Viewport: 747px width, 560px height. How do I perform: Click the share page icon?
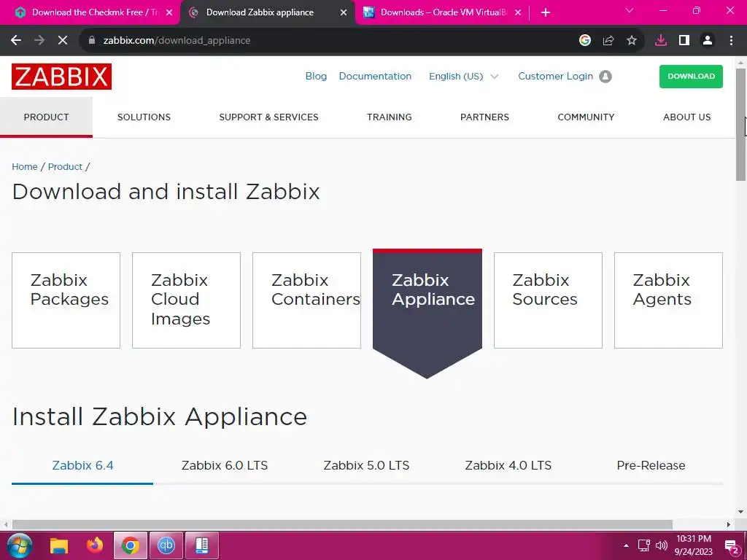(608, 41)
